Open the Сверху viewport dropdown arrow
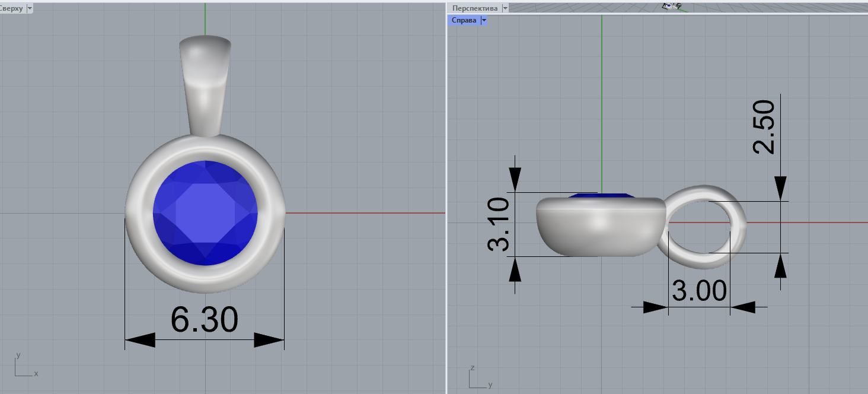The width and height of the screenshot is (868, 394). point(30,8)
